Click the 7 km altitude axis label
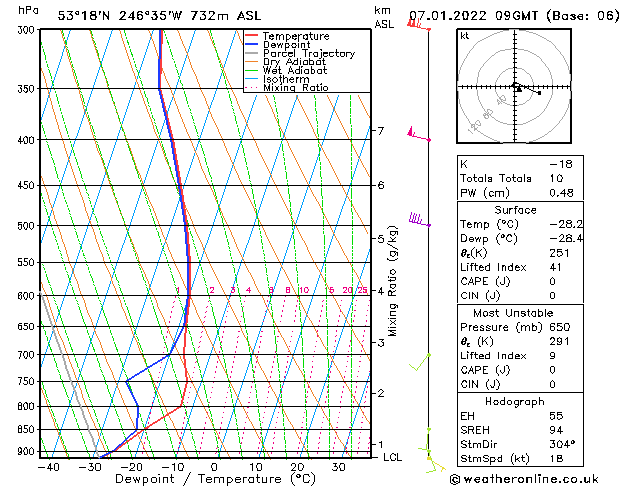 tap(380, 131)
